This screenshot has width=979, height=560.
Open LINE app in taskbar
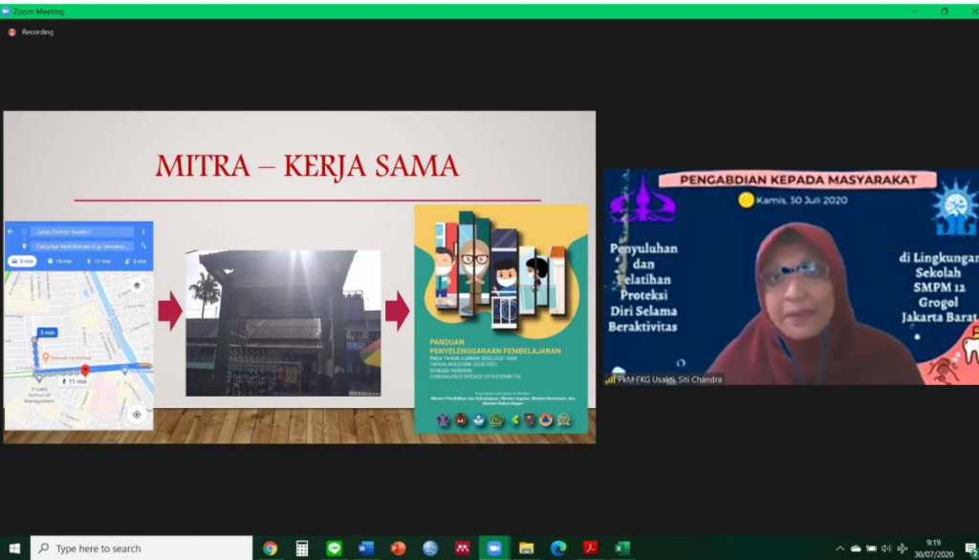(x=334, y=549)
